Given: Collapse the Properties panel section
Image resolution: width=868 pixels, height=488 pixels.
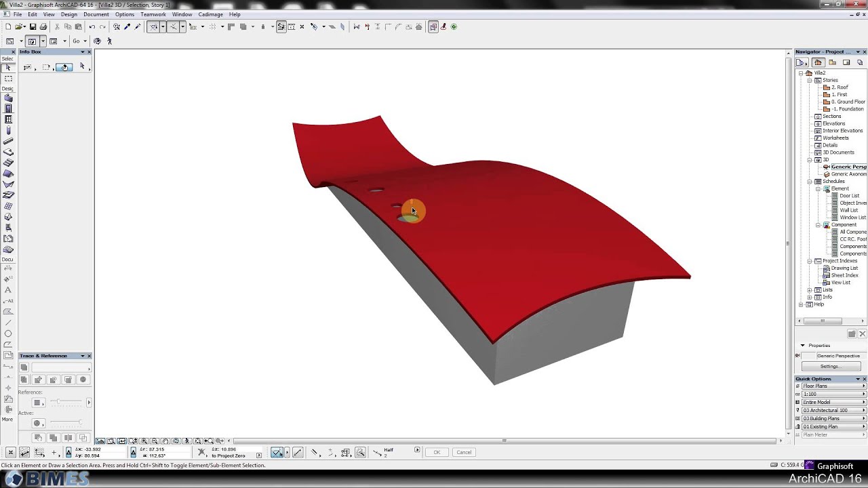Looking at the screenshot, I should pyautogui.click(x=803, y=346).
